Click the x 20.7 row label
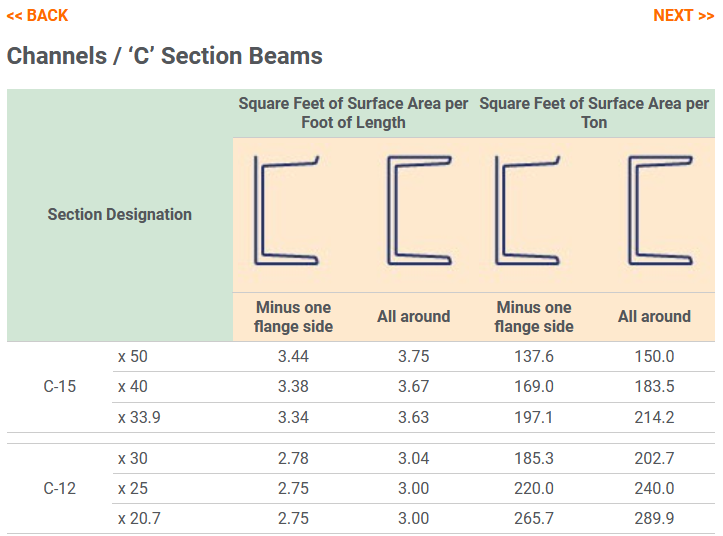Screen dimensions: 723x536 pos(139,518)
